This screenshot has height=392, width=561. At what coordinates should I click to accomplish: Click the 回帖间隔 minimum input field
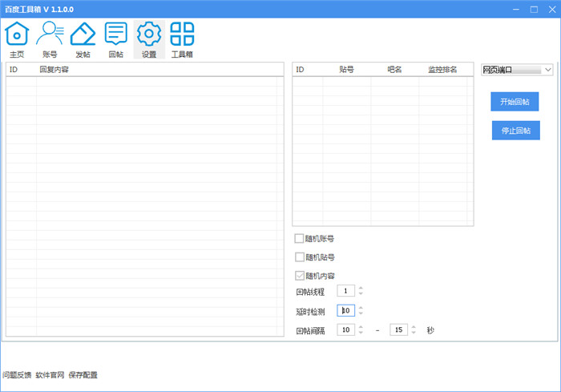coord(346,329)
